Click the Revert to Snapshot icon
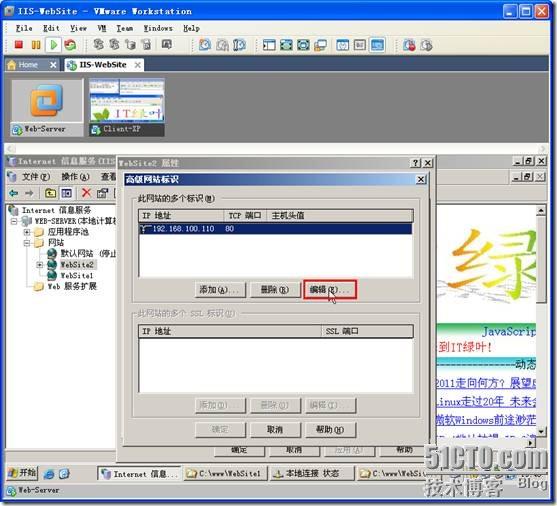Viewport: 557px width, 506px height. tap(222, 45)
